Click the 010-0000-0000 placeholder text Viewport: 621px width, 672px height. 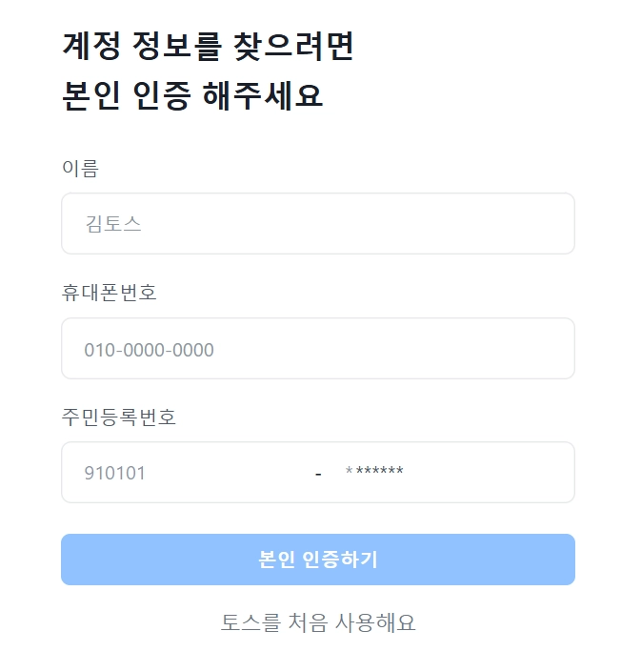click(x=149, y=350)
